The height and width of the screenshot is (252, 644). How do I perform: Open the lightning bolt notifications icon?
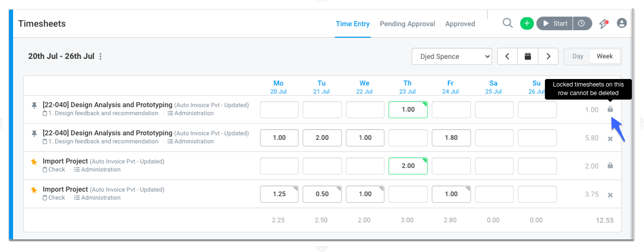coord(604,24)
